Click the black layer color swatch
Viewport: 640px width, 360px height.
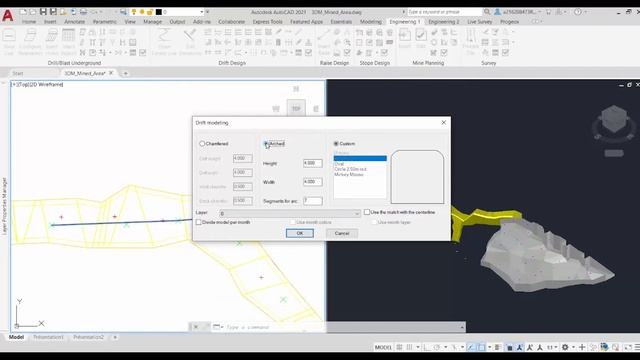pos(159,12)
